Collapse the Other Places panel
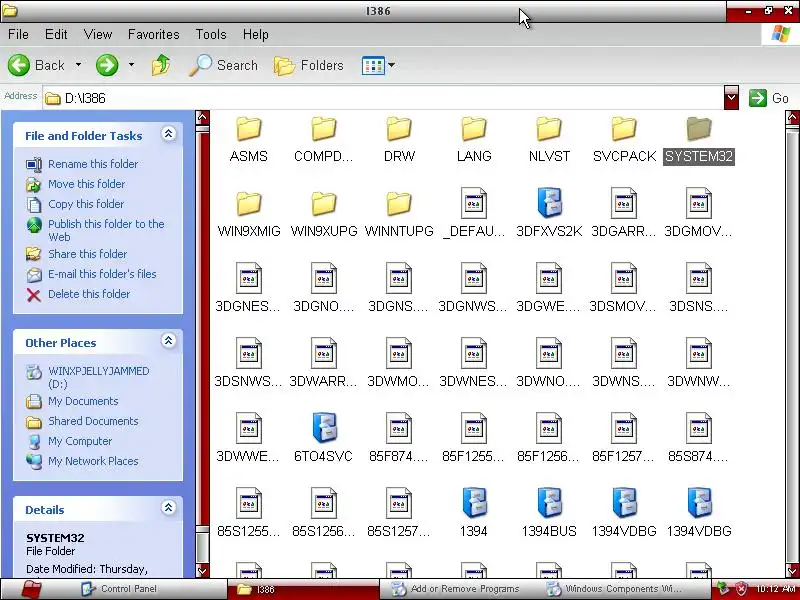 click(168, 340)
